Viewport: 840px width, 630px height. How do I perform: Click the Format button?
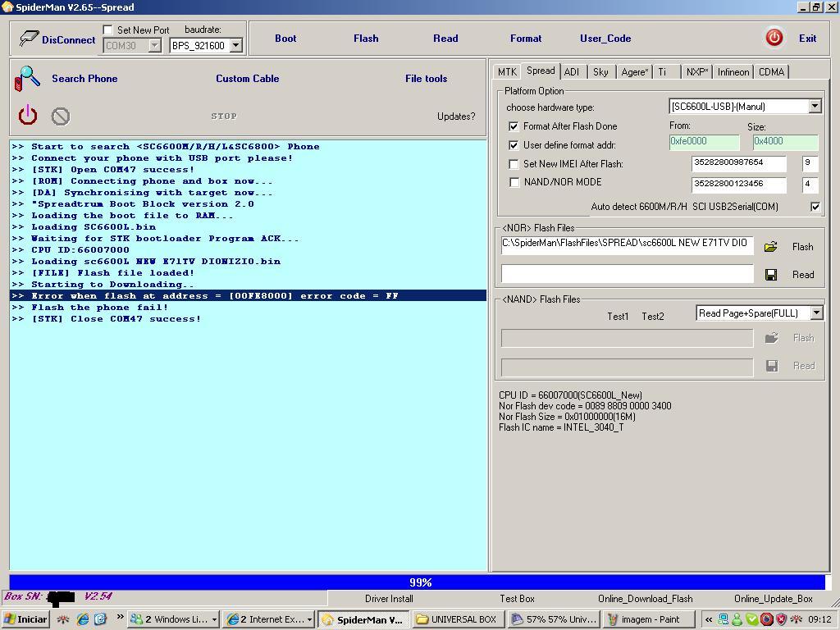point(526,38)
